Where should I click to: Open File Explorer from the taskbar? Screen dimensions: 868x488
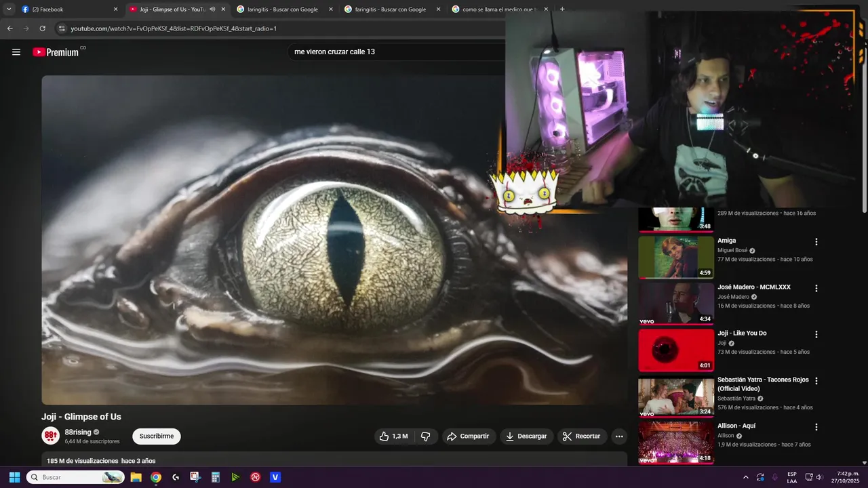[136, 477]
